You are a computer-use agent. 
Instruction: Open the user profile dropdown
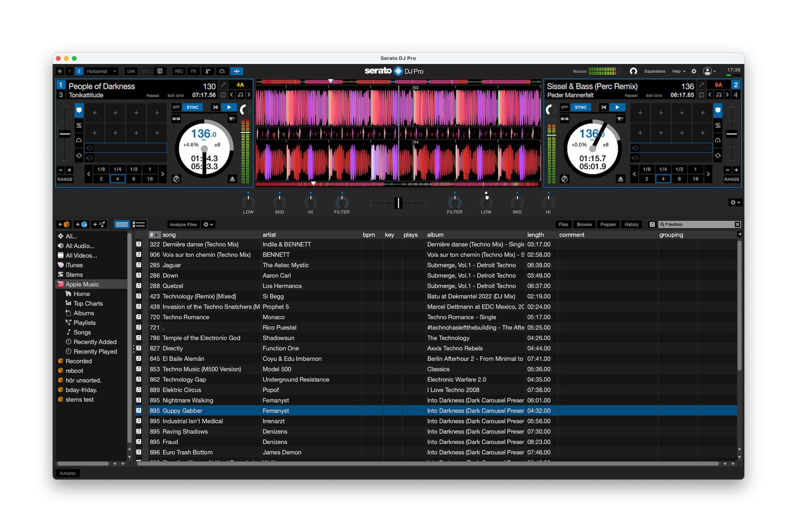tap(709, 71)
